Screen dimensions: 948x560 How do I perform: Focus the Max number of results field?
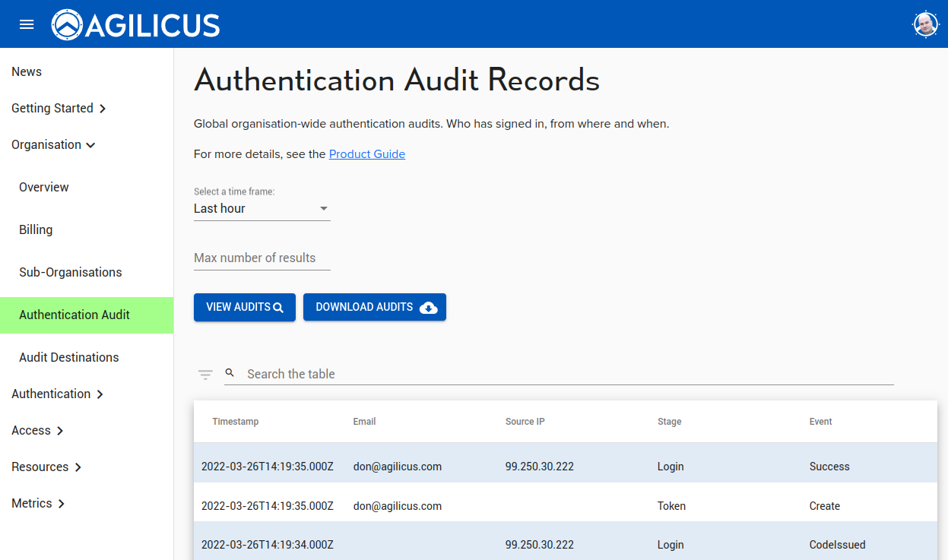pyautogui.click(x=262, y=258)
